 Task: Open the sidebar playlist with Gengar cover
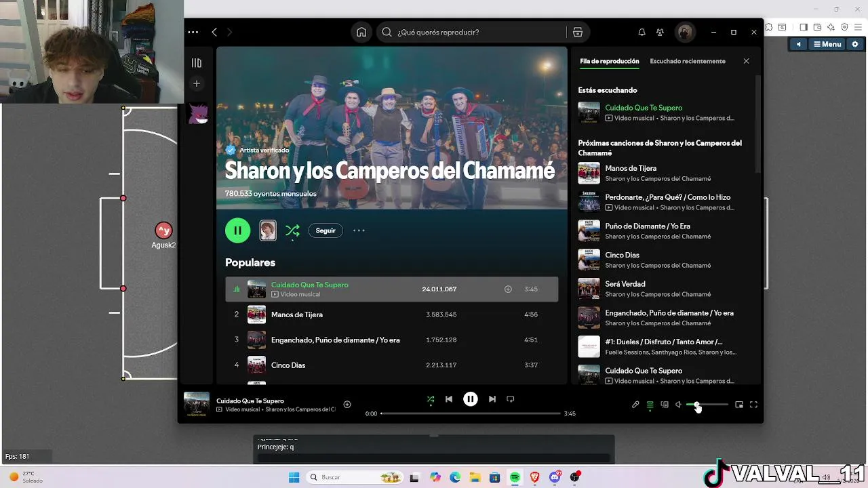(197, 113)
